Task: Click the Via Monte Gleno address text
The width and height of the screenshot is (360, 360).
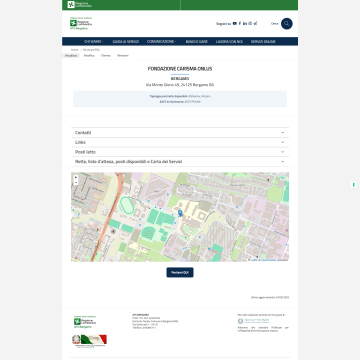Action: [180, 85]
